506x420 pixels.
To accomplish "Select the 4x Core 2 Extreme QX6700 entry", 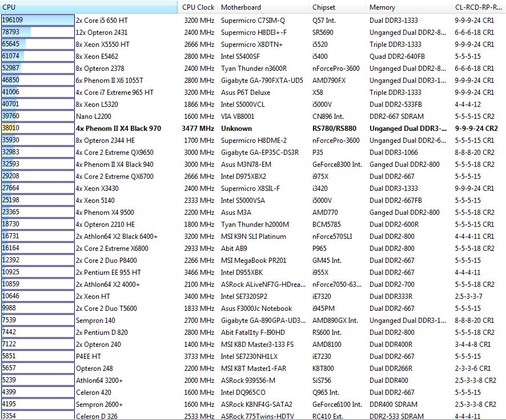I will (x=115, y=176).
